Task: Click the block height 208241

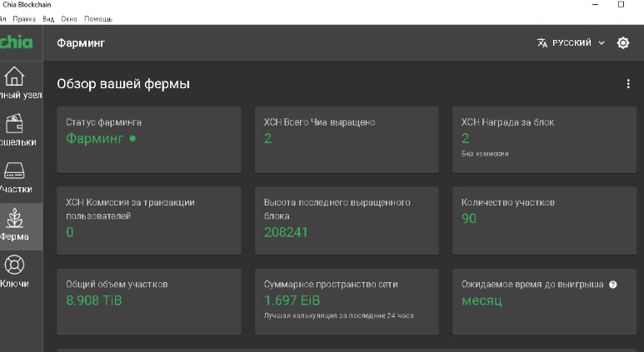Action: click(x=286, y=232)
